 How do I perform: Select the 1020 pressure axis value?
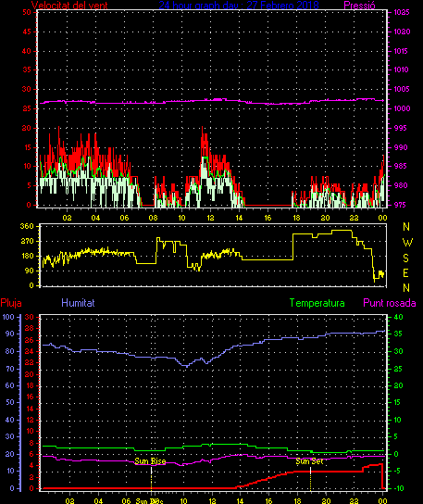(402, 31)
